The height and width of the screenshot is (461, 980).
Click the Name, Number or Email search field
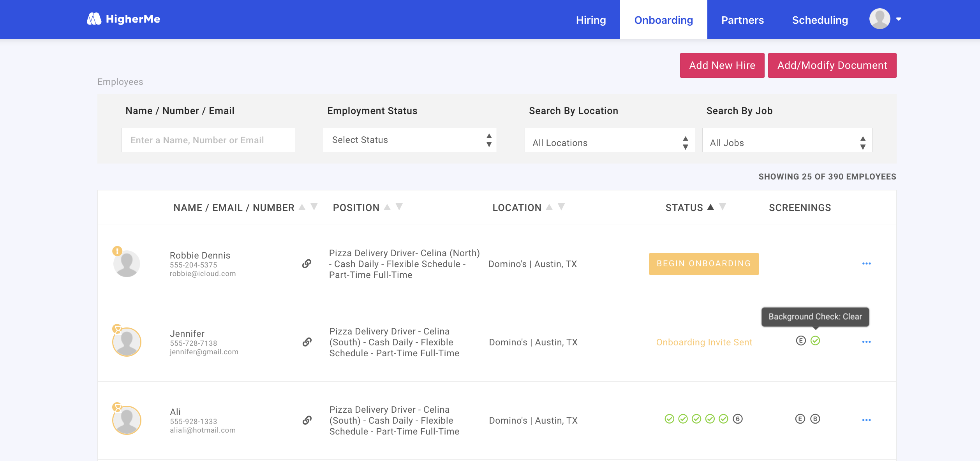click(208, 140)
